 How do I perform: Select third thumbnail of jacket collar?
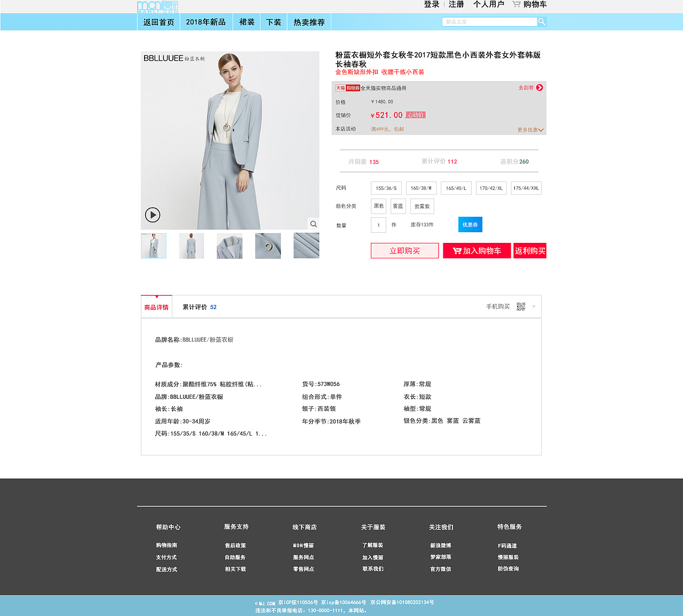pos(229,246)
